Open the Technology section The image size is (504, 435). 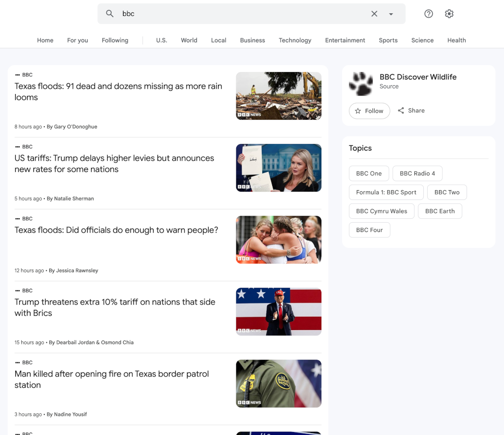pos(295,40)
